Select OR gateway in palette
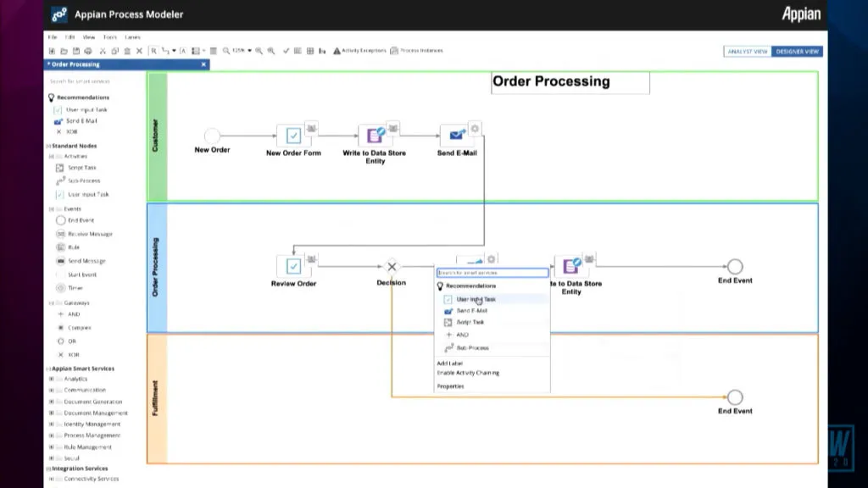The width and height of the screenshot is (868, 488). click(x=66, y=341)
